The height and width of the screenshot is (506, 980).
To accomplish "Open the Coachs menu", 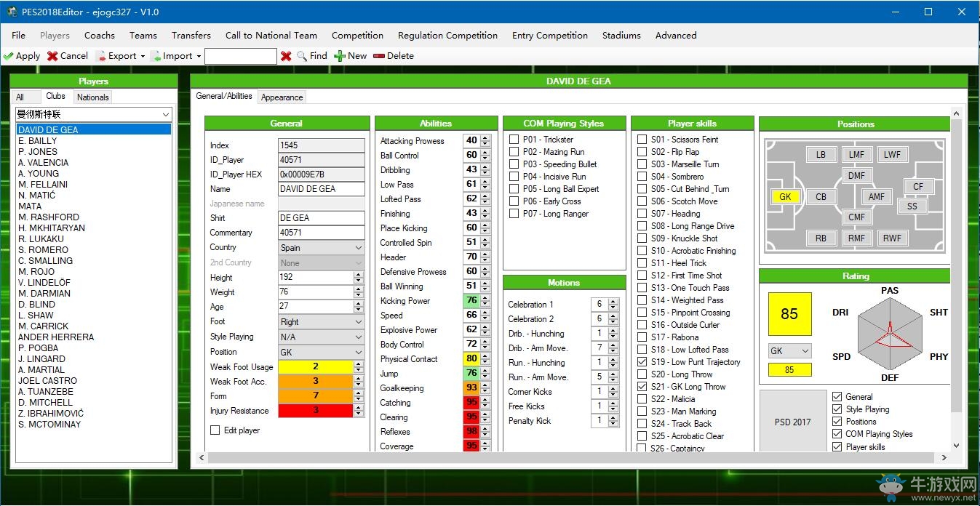I will pos(100,35).
